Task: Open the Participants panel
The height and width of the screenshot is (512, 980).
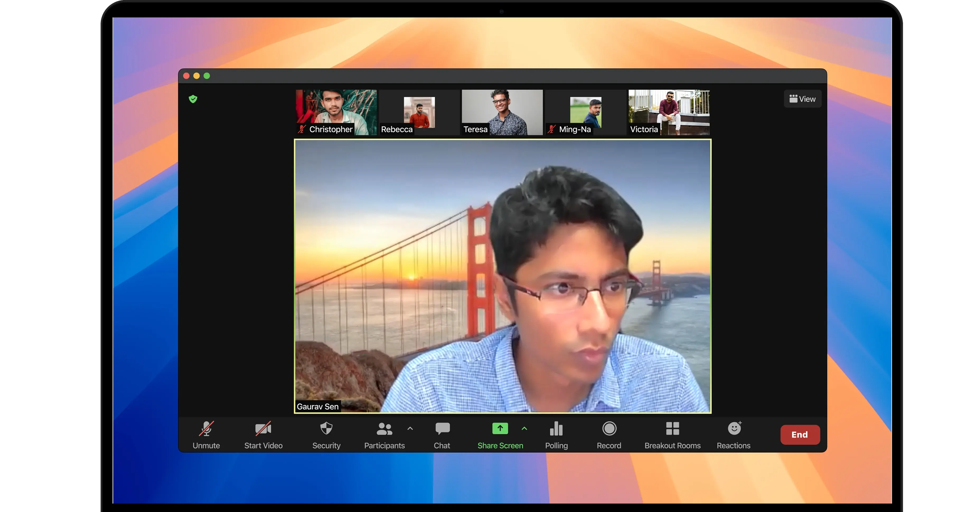Action: (384, 429)
